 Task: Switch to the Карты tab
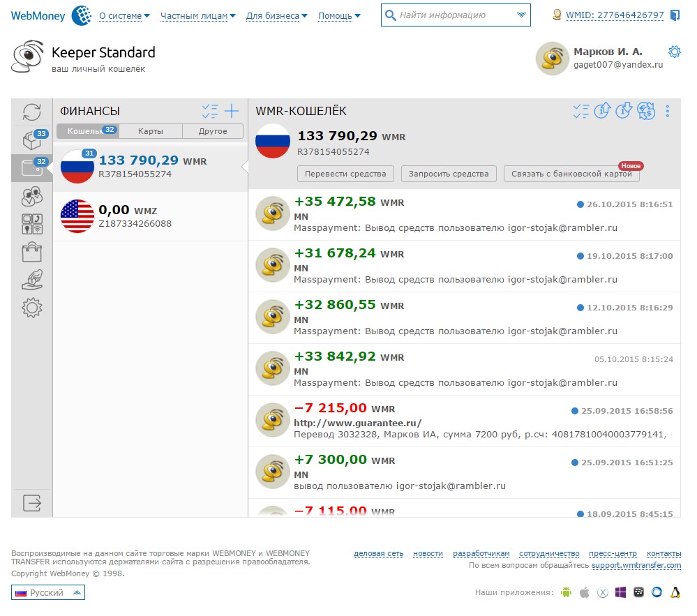(151, 131)
